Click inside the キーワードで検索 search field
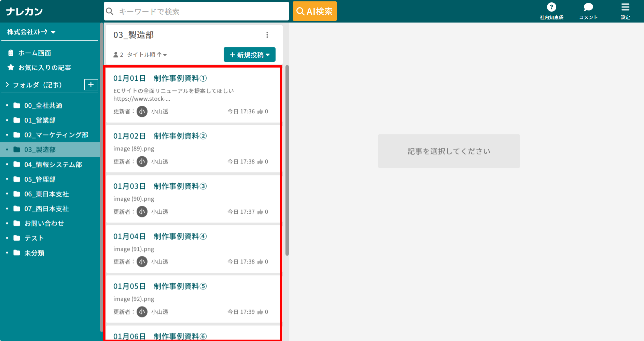 tap(196, 11)
